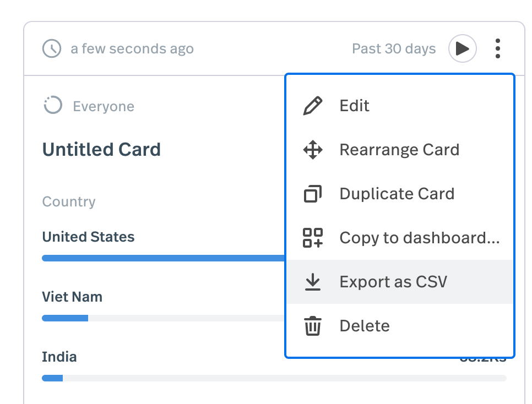Click the duplicate icon next to Duplicate Card
532x404 pixels.
coord(313,193)
